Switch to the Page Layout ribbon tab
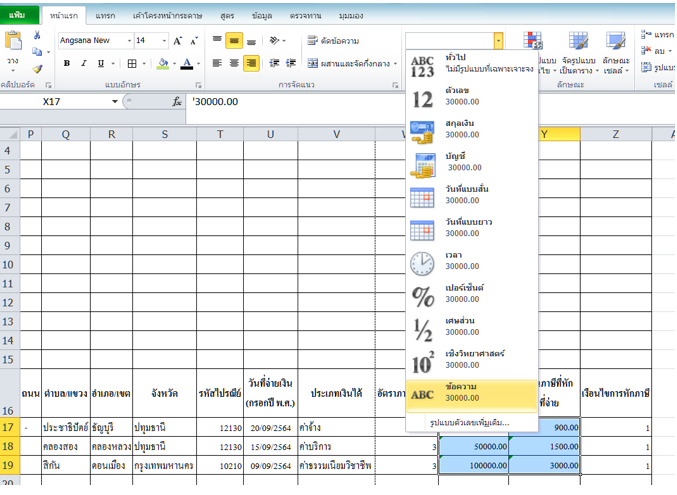677x495 pixels. pos(167,16)
